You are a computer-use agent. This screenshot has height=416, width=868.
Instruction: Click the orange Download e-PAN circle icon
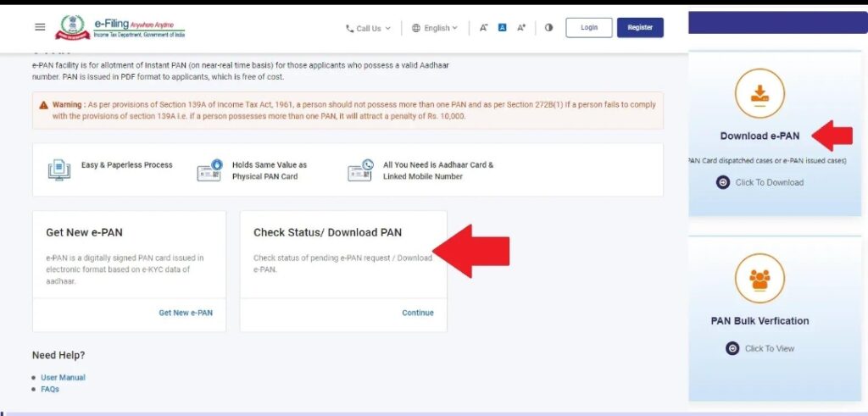click(759, 93)
